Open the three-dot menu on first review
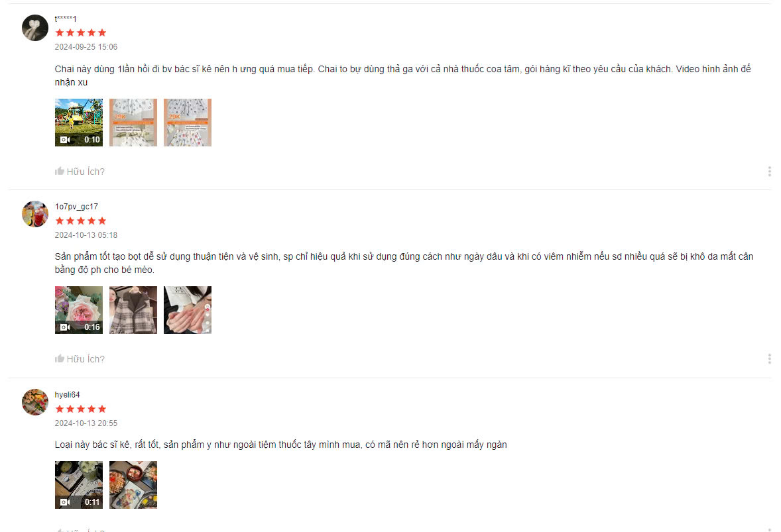 coord(770,172)
